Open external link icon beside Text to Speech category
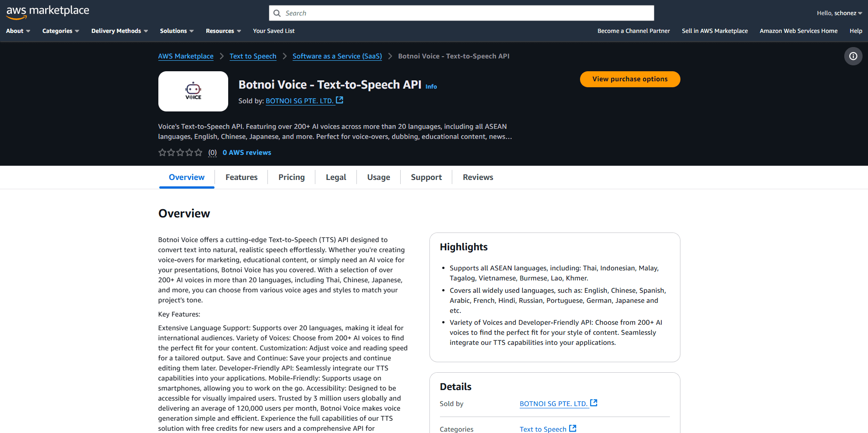 coord(573,428)
